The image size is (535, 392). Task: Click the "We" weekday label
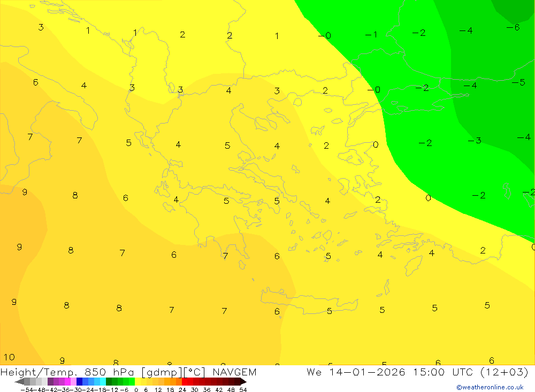[314, 372]
